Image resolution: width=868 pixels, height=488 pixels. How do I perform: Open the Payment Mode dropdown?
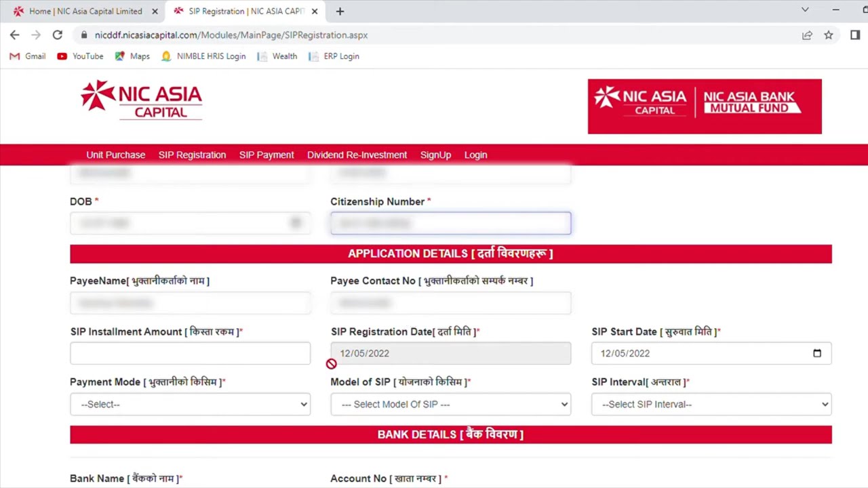pyautogui.click(x=190, y=404)
